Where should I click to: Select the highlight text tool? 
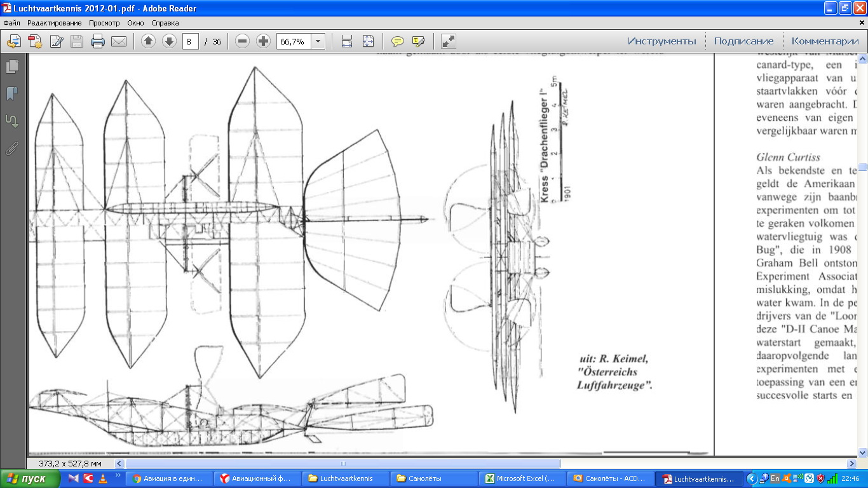418,42
